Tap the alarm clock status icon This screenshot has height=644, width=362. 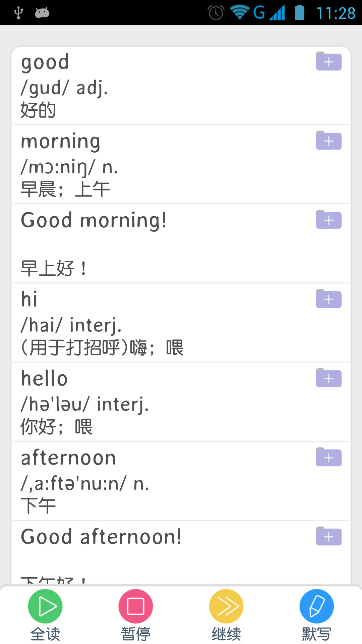coord(216,13)
